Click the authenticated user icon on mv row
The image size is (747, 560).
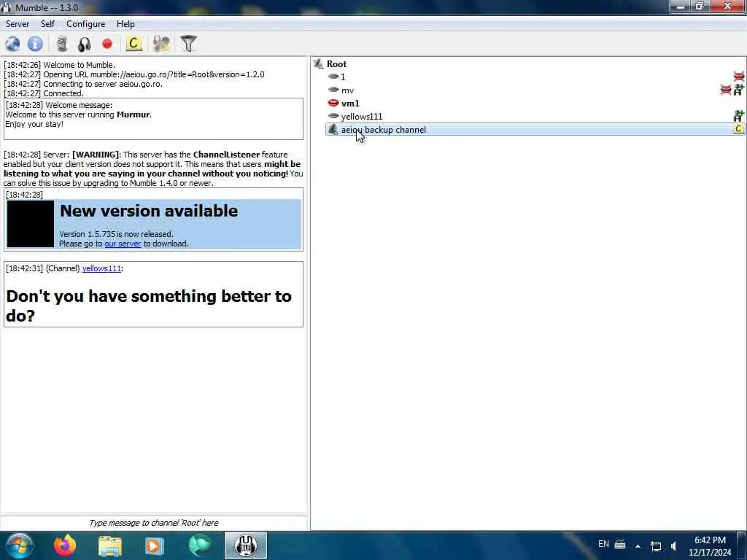click(738, 90)
